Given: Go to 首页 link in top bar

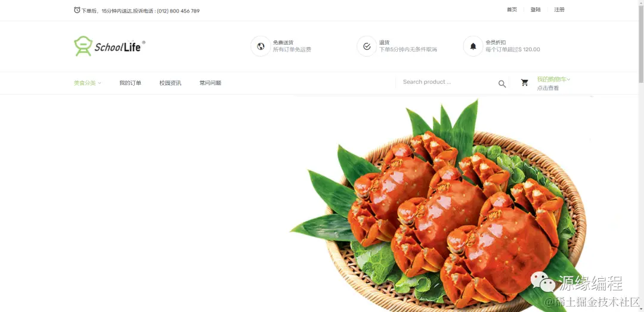Looking at the screenshot, I should click(x=512, y=10).
